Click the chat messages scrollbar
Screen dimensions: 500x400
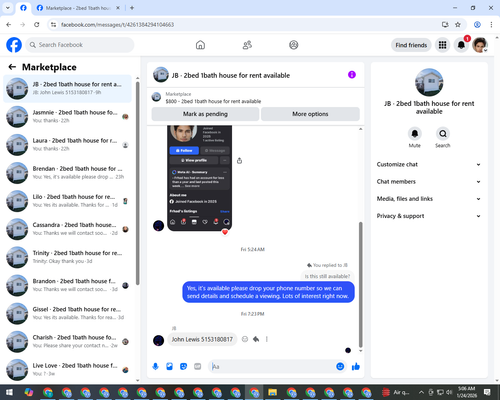[360, 285]
